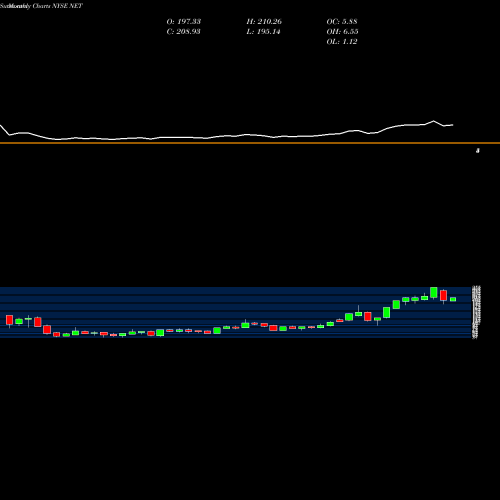Screen dimensions: 500x500
Task: Select the open price O: 197.33
Action: pyautogui.click(x=184, y=22)
